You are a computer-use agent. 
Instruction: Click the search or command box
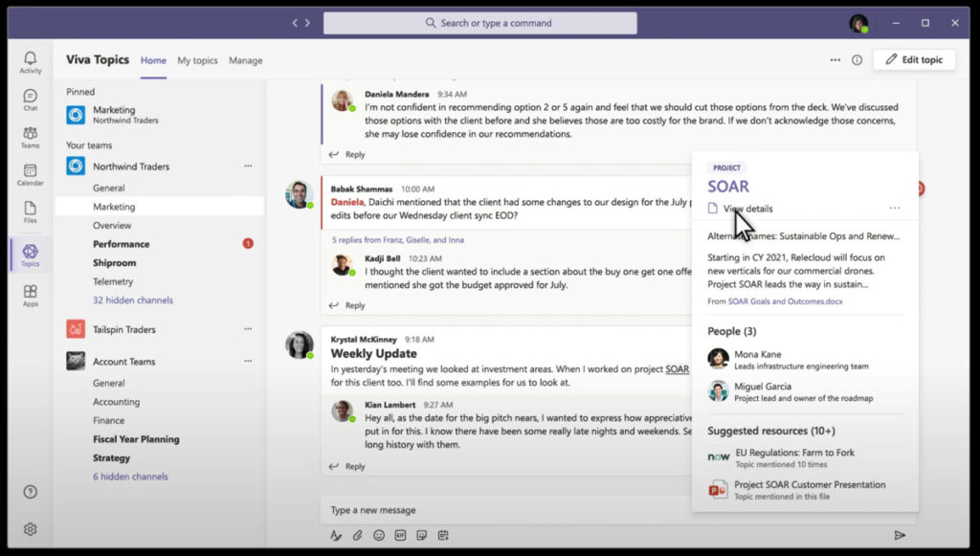(480, 23)
